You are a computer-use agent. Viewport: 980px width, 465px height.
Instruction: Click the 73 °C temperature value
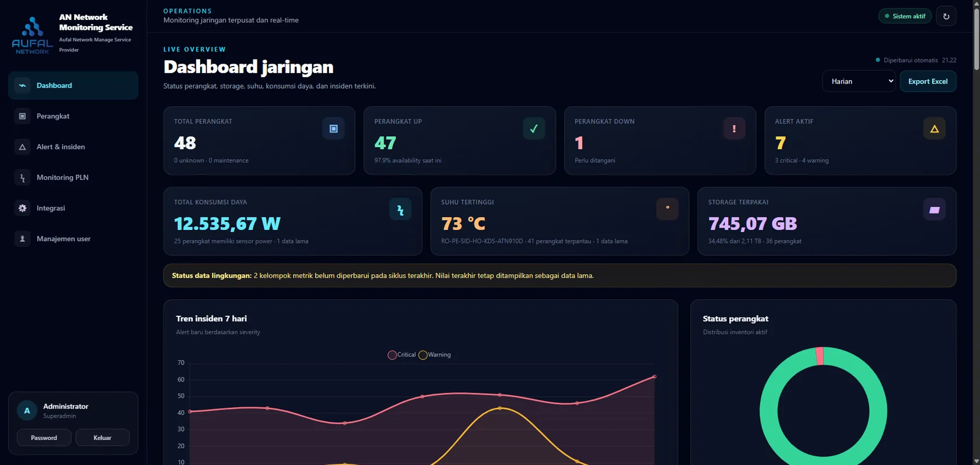tap(463, 223)
